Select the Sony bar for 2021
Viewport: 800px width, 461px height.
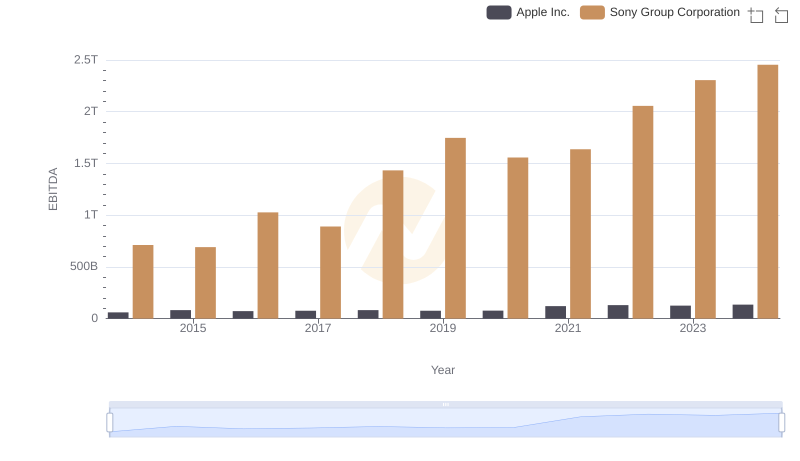(x=580, y=234)
